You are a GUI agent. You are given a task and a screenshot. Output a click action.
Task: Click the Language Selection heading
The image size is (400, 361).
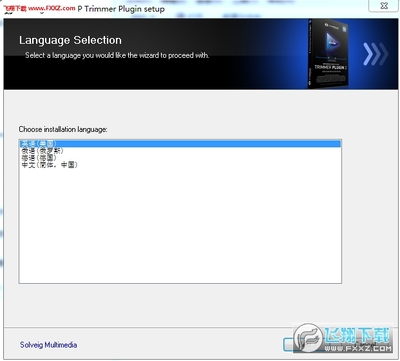click(70, 40)
